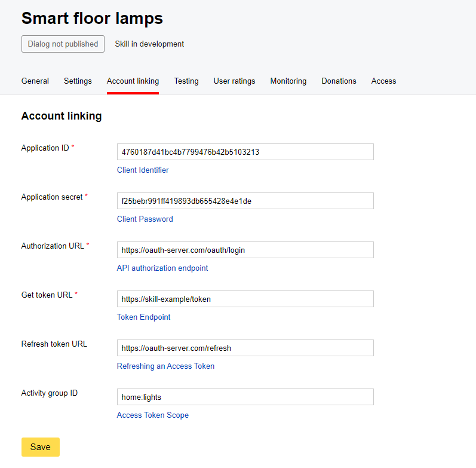Open the General tab
The width and height of the screenshot is (476, 468).
[x=35, y=81]
